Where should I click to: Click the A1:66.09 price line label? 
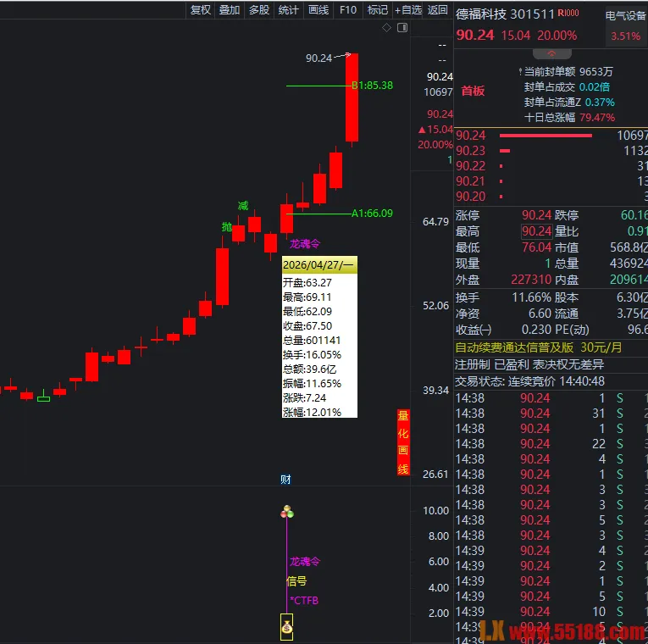tap(373, 214)
